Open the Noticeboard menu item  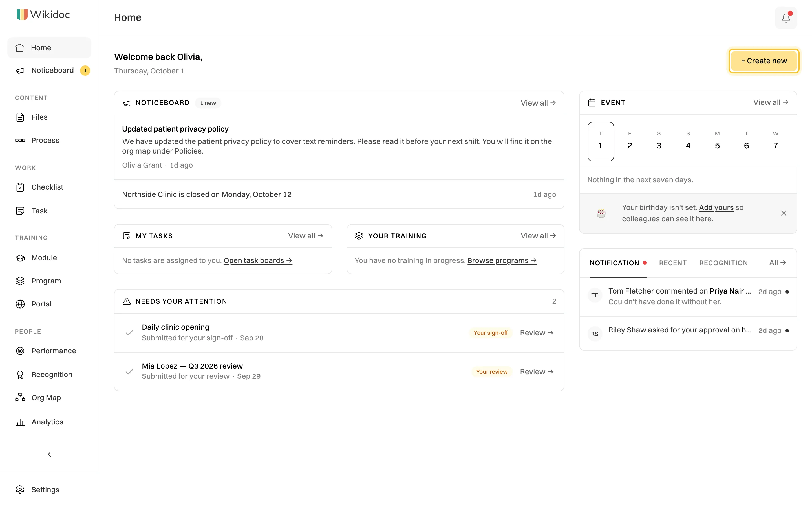(49, 71)
